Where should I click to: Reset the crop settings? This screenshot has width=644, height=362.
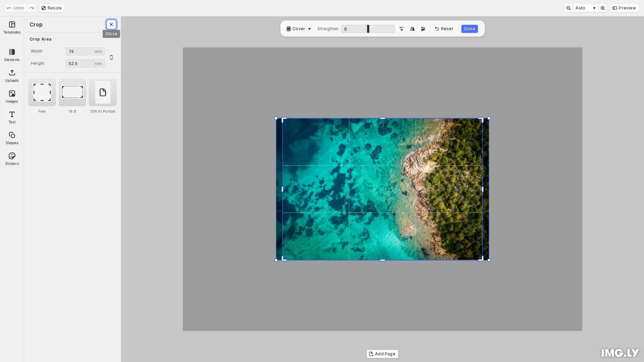tap(444, 29)
